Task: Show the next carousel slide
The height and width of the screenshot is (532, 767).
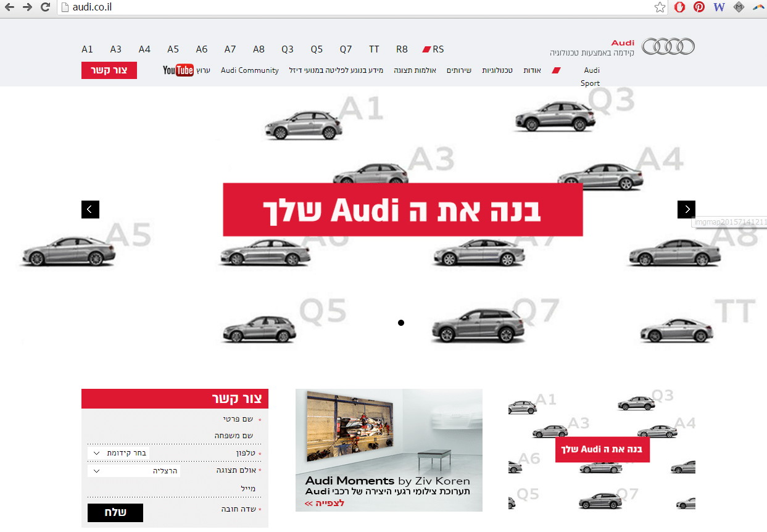Action: 686,209
